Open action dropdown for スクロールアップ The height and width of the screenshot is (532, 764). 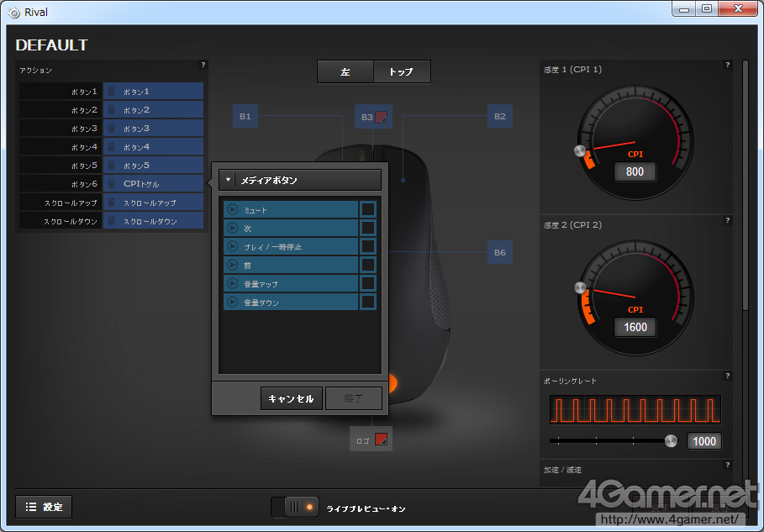click(x=153, y=203)
